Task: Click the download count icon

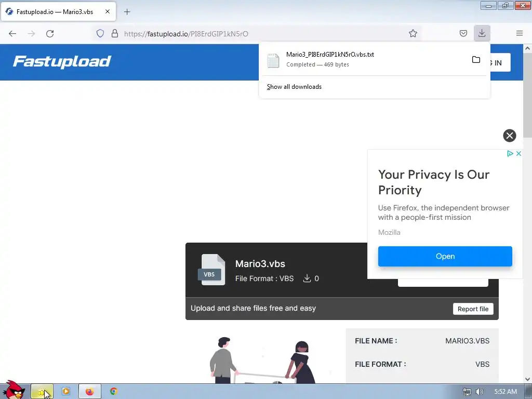Action: (307, 278)
